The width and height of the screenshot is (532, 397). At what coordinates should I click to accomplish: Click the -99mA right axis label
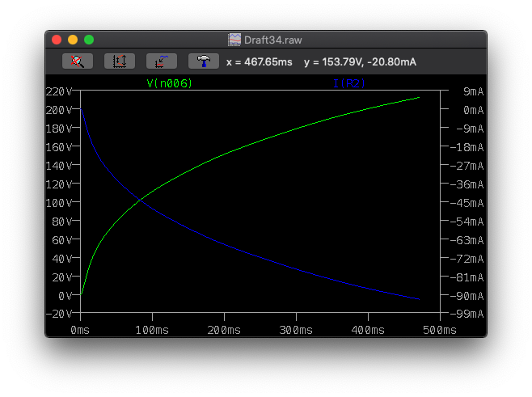(467, 314)
